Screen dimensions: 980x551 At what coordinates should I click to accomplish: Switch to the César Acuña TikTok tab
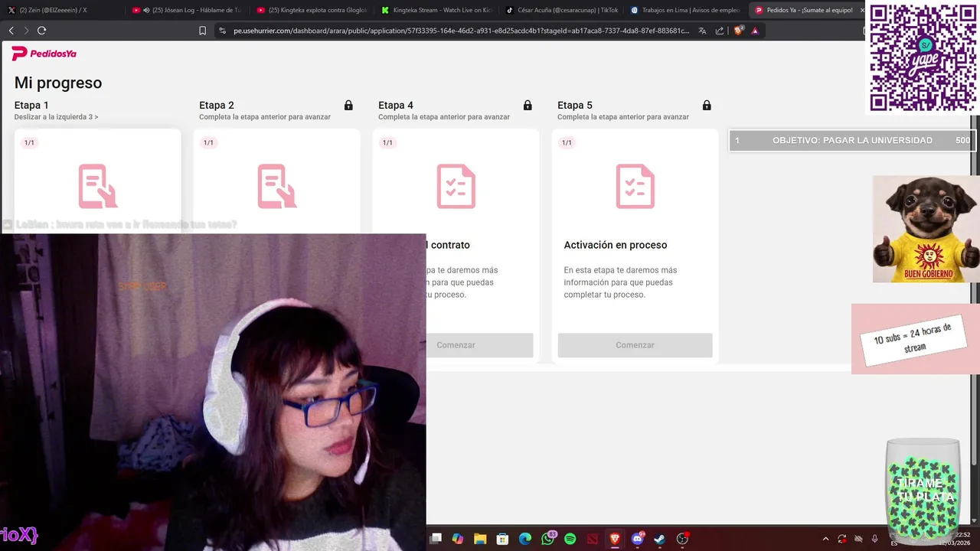[x=561, y=10]
